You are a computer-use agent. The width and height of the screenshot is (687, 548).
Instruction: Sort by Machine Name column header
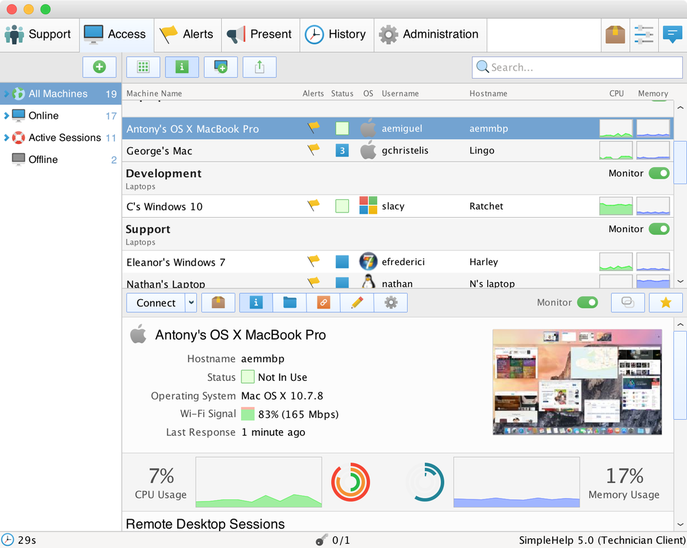tap(154, 93)
